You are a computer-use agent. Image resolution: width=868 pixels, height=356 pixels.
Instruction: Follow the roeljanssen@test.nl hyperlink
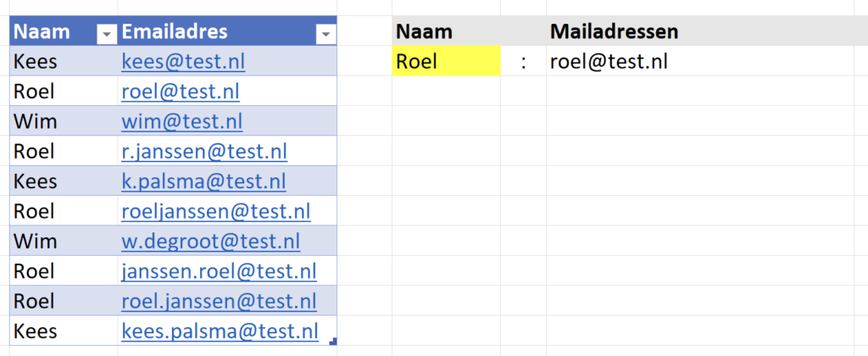pos(215,211)
